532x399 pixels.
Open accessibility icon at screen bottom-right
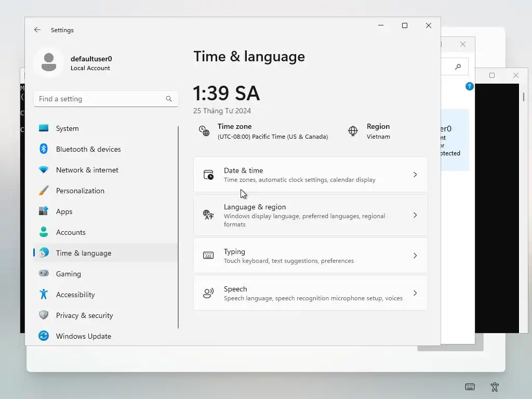pyautogui.click(x=495, y=387)
